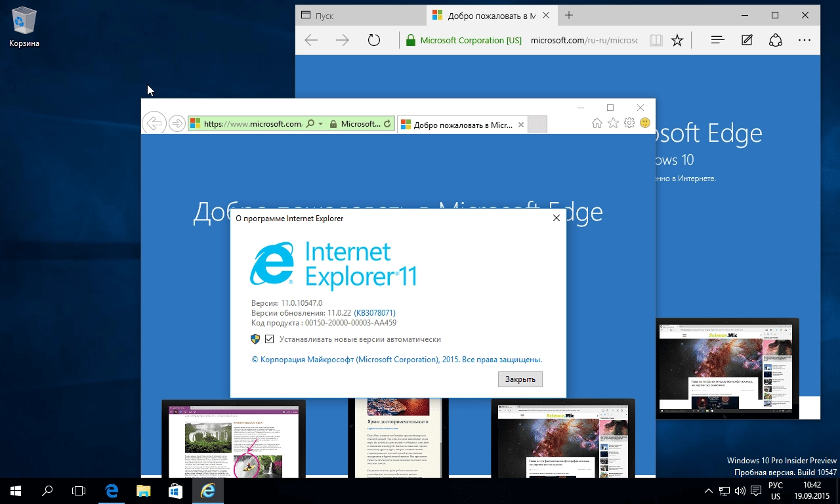Open Recycle Bin on desktop

pos(24,27)
